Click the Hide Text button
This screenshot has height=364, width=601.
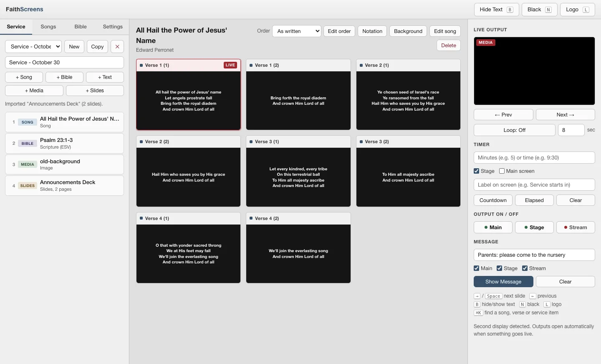(x=497, y=10)
